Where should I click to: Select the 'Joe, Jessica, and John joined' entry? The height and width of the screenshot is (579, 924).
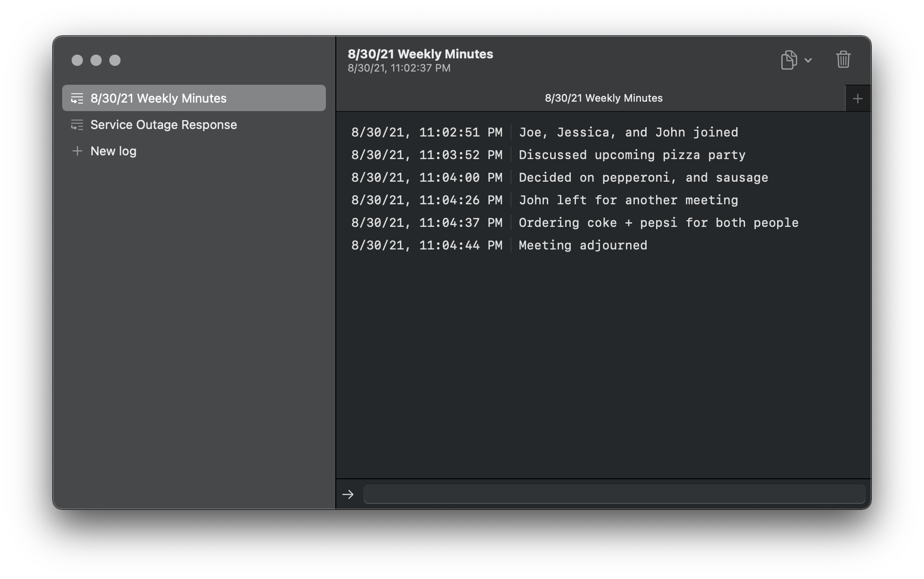coord(628,132)
